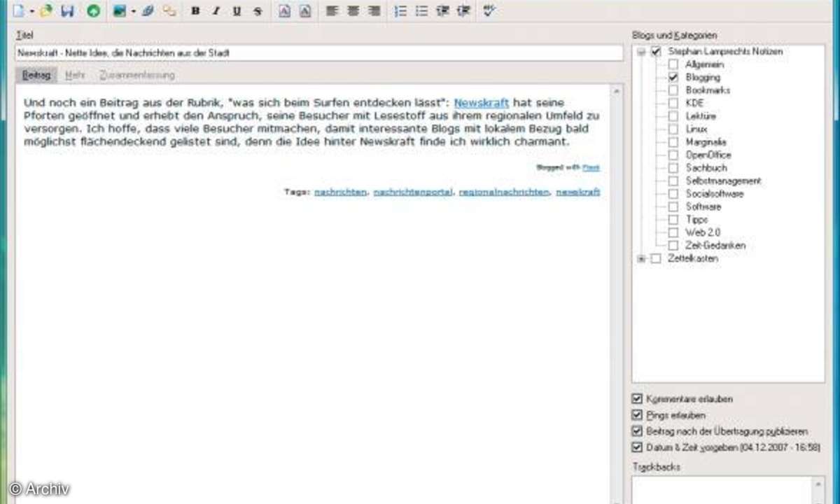Screen dimensions: 840x504
Task: Click the first font color A icon
Action: 284,11
